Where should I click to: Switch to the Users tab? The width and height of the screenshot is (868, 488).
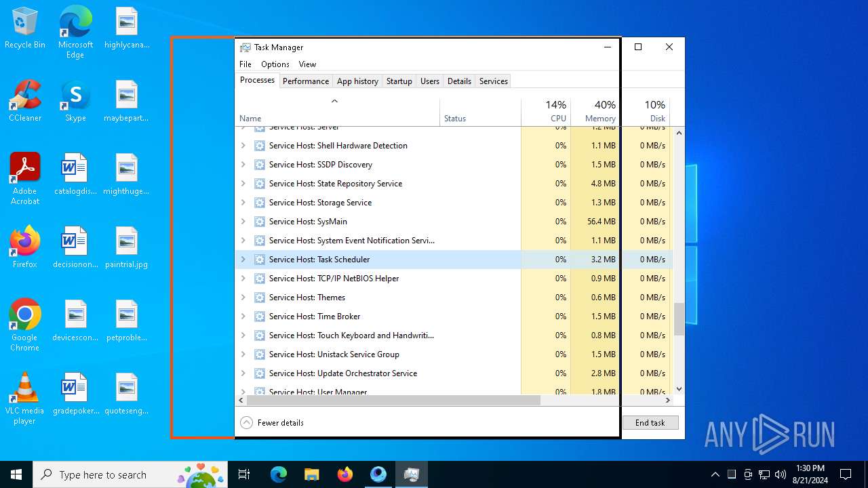pyautogui.click(x=430, y=81)
